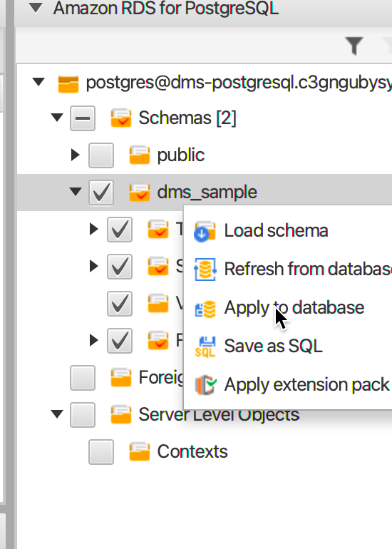
Task: Click the postgres server connection icon
Action: point(68,84)
